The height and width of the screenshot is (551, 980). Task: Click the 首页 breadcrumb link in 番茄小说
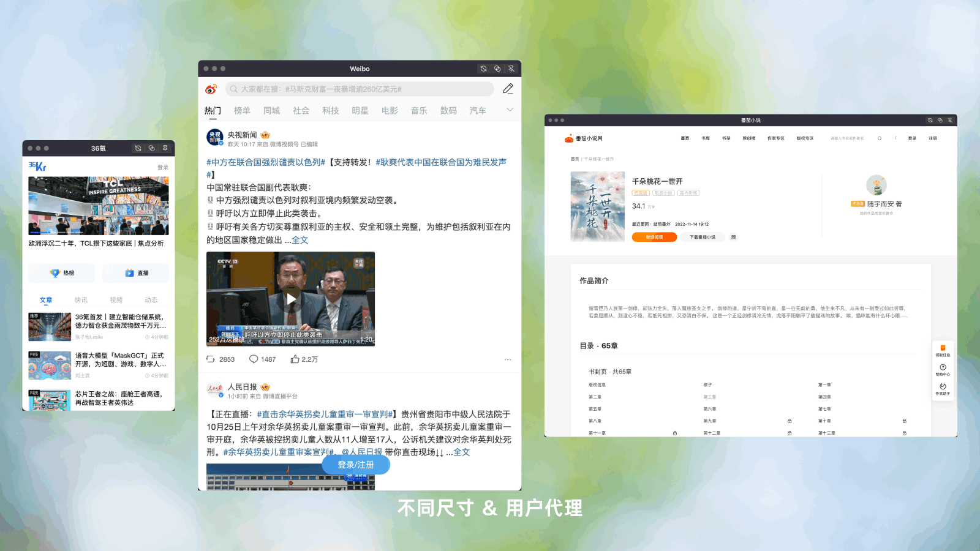(575, 159)
